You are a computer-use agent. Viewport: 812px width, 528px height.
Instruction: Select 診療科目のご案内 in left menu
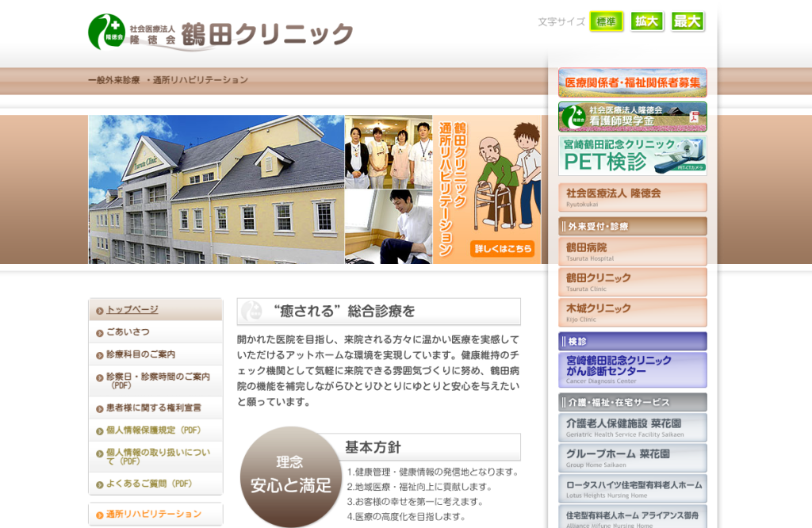(156, 354)
